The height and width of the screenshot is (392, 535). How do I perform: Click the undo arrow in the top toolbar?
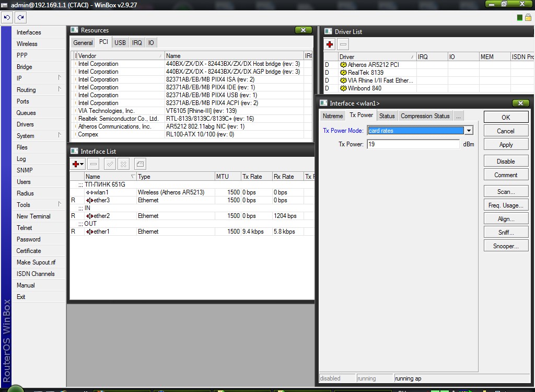point(7,17)
